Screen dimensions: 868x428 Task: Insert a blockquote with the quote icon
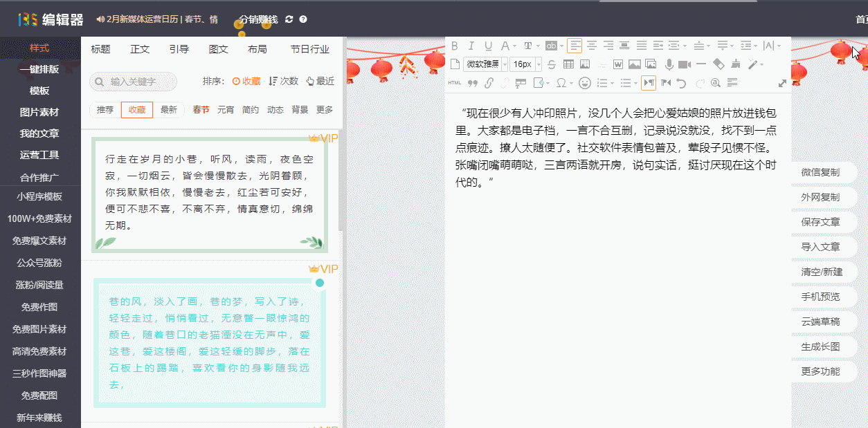(x=473, y=83)
